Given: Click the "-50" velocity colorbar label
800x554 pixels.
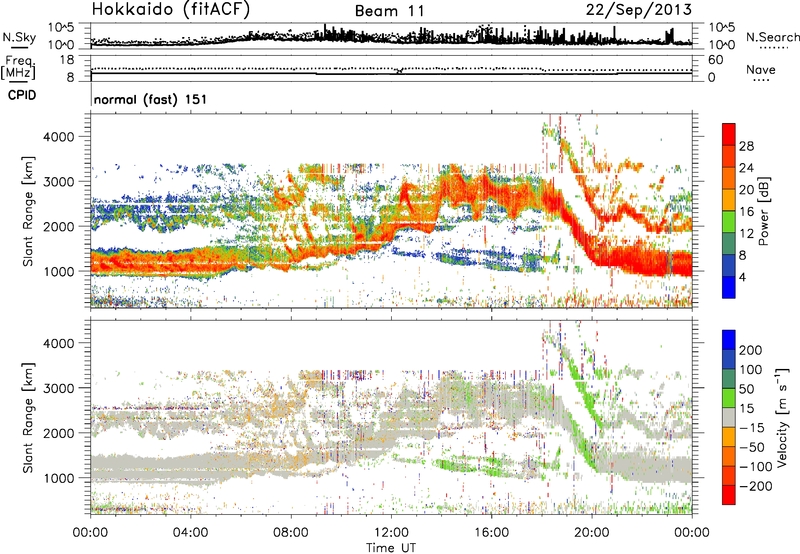Looking at the screenshot, I should point(752,447).
